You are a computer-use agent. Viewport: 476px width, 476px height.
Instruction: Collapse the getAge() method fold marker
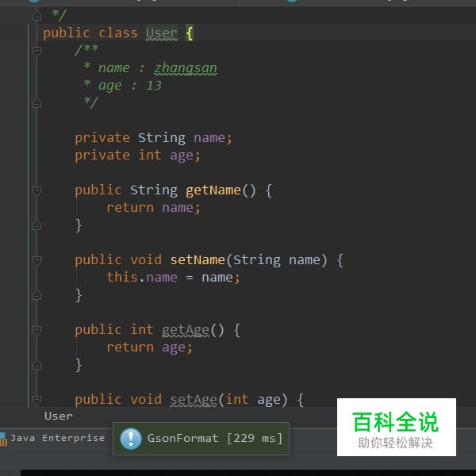coord(36,330)
